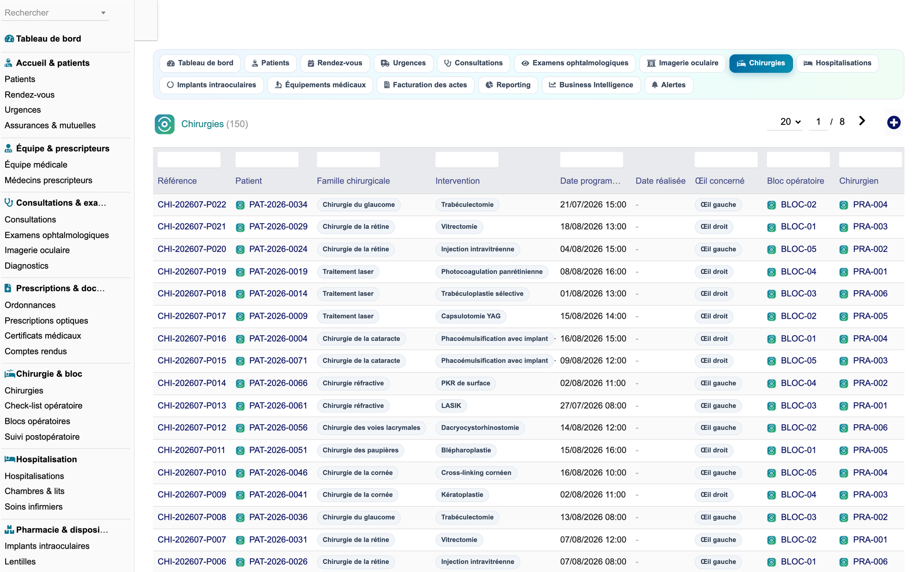Click the Chirurgie des voies lacrymales tag
The height and width of the screenshot is (572, 924).
[x=371, y=428]
